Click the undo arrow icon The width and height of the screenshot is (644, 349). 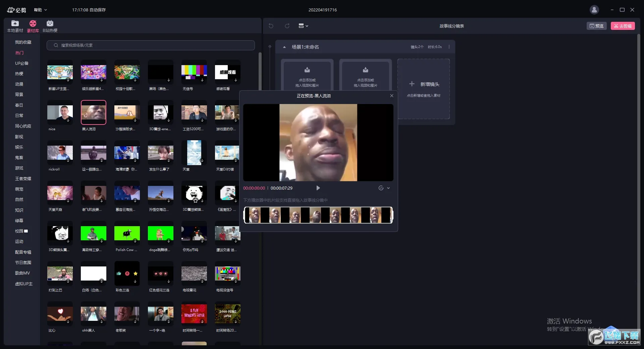(x=271, y=26)
